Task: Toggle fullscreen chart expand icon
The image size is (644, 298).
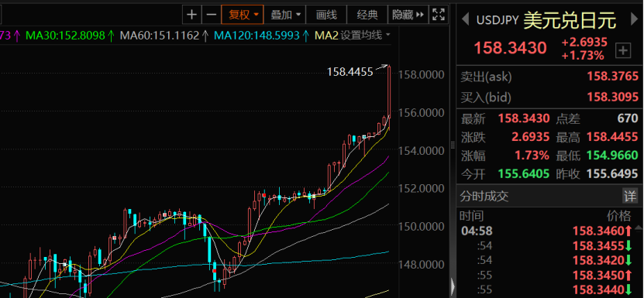Action: (x=439, y=15)
